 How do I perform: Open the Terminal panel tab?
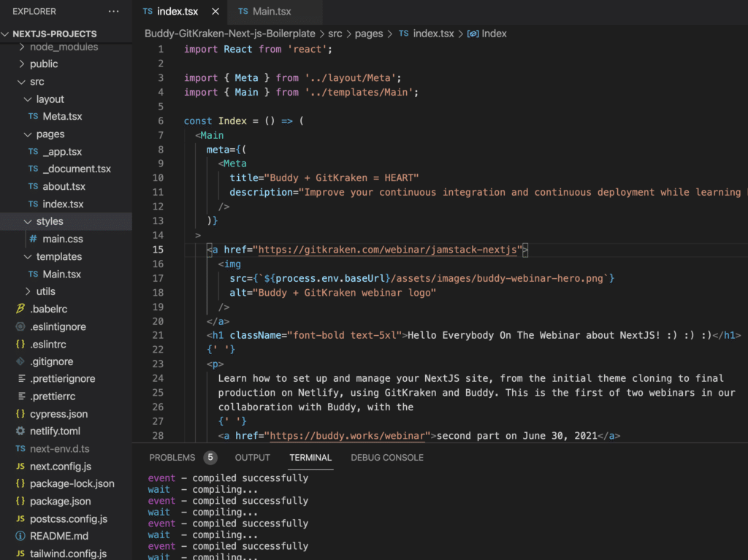pyautogui.click(x=310, y=458)
